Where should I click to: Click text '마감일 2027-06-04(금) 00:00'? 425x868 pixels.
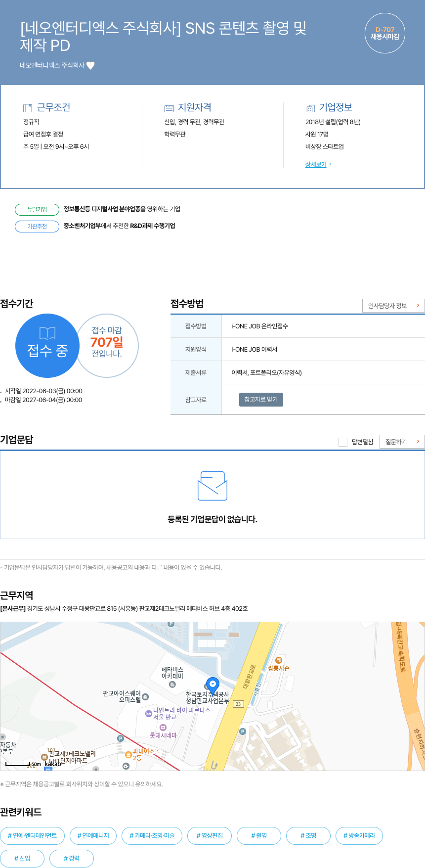pyautogui.click(x=43, y=400)
